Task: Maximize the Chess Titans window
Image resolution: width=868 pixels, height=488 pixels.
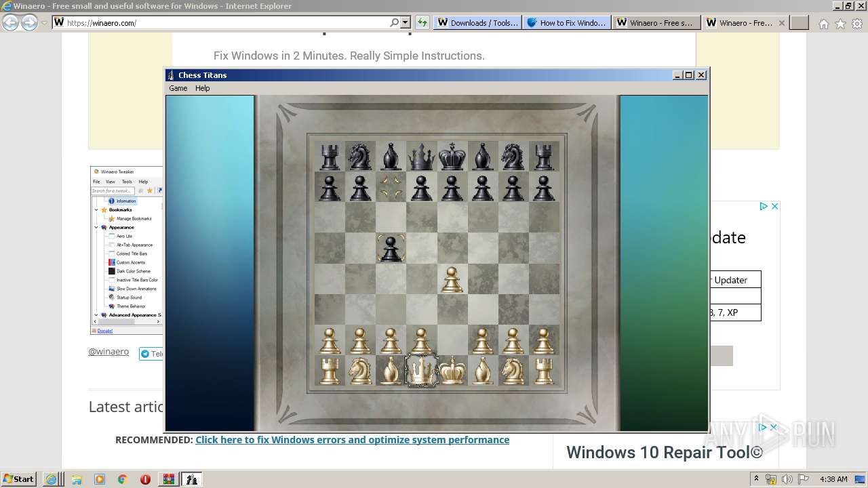Action: pos(689,75)
